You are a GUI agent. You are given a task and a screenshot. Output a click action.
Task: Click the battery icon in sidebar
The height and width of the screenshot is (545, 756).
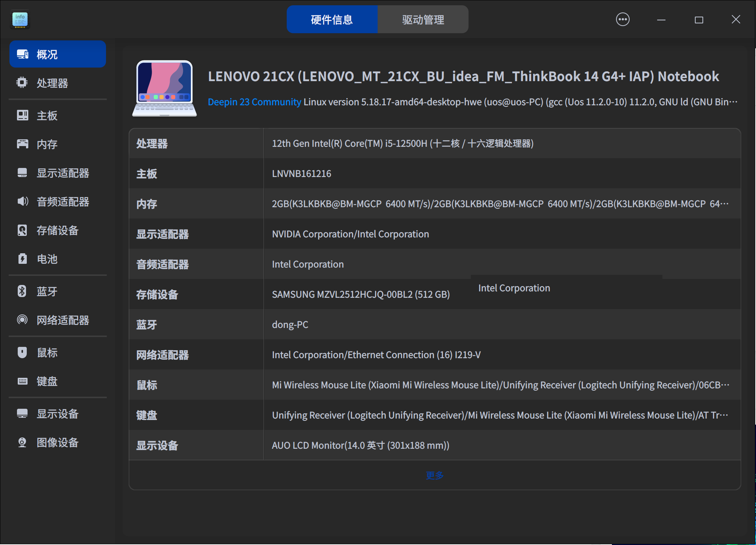[22, 259]
